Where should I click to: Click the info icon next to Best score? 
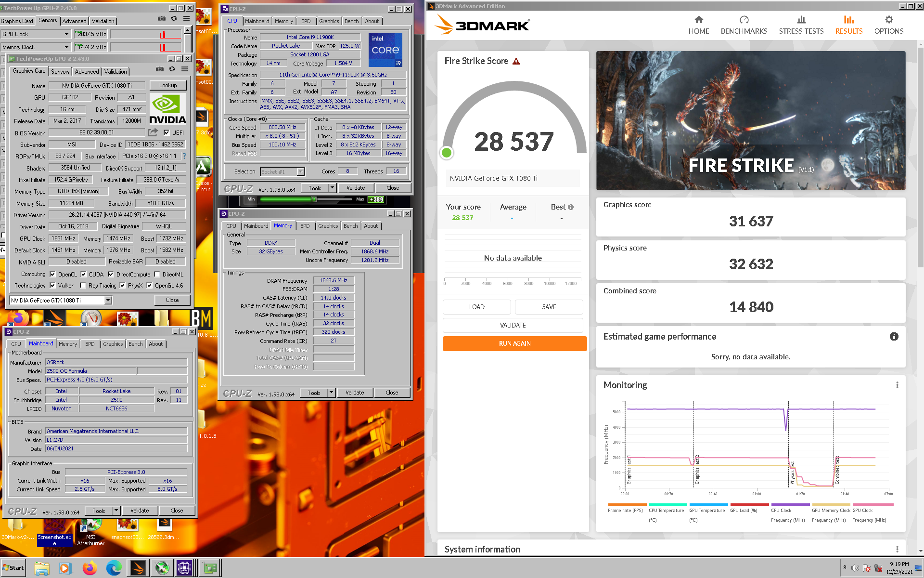(x=571, y=207)
